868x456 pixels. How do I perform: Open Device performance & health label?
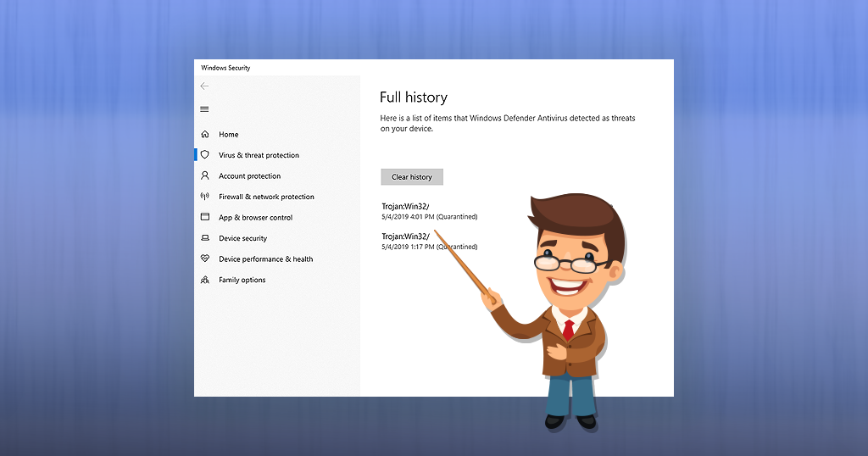click(265, 259)
